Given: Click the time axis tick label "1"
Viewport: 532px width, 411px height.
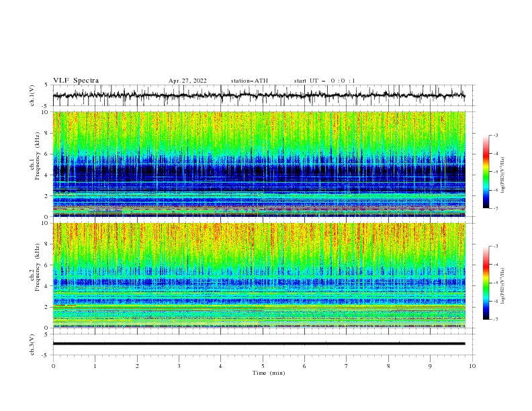Looking at the screenshot, I should 95,366.
